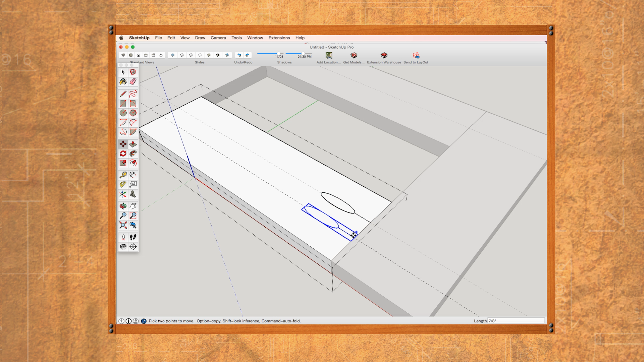Select the Eraser tool

(133, 82)
